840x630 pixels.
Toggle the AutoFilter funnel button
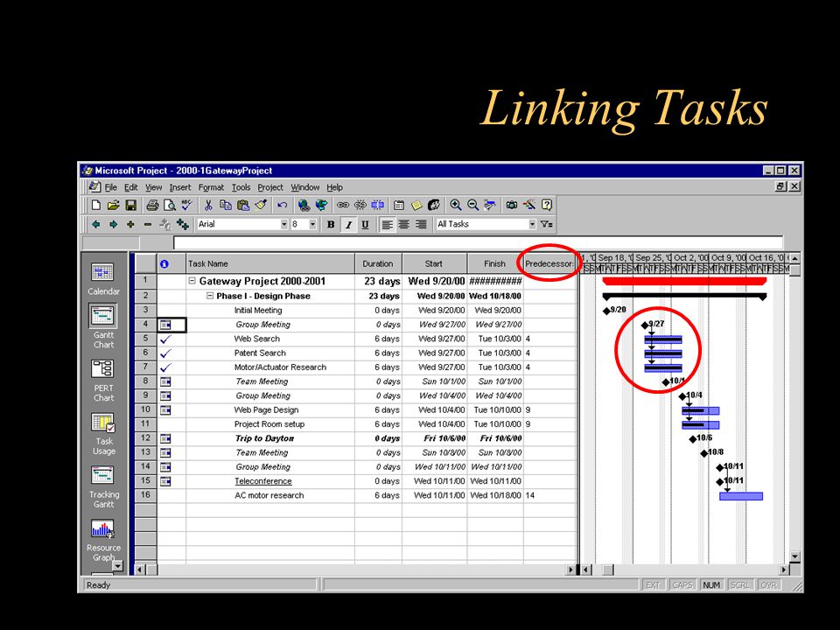pos(546,225)
